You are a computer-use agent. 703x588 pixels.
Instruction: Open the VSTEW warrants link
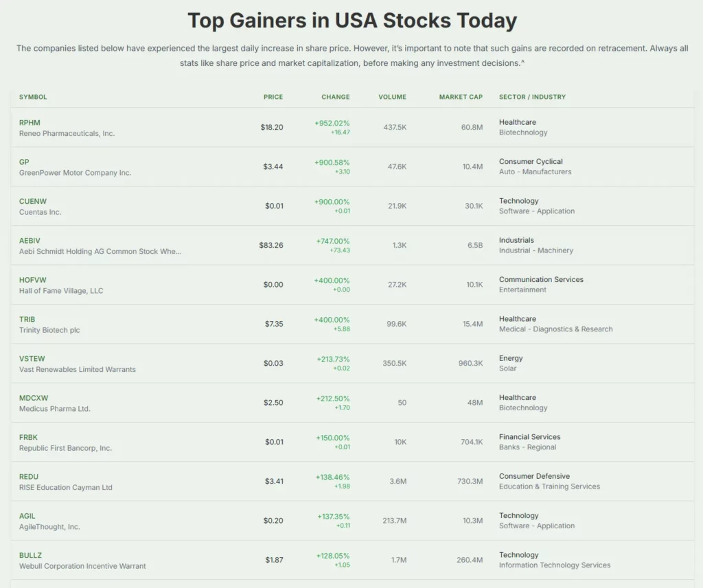(x=32, y=359)
